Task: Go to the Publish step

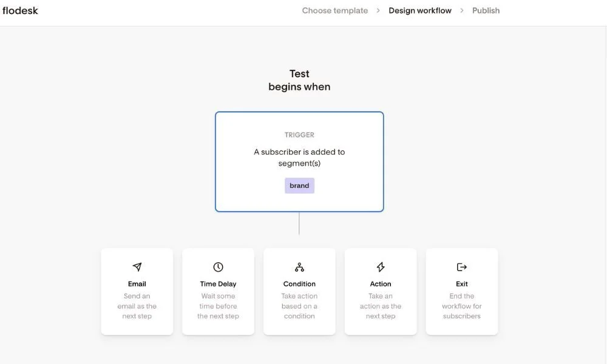Action: (486, 11)
